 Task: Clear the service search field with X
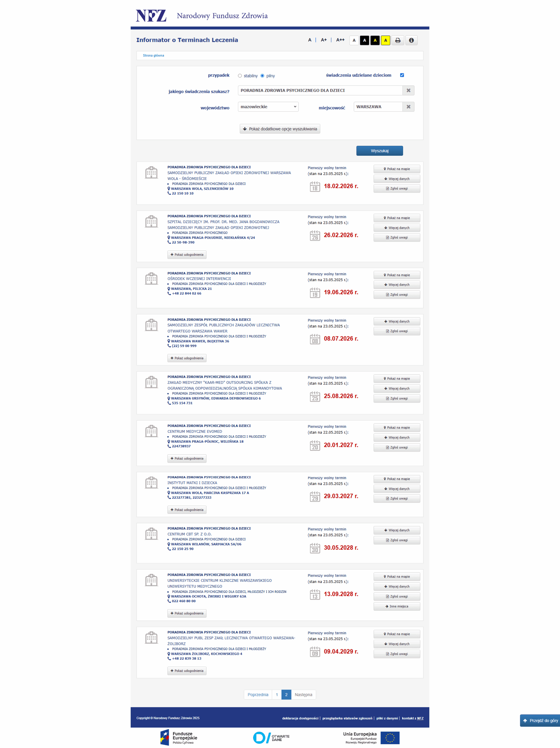coord(408,90)
